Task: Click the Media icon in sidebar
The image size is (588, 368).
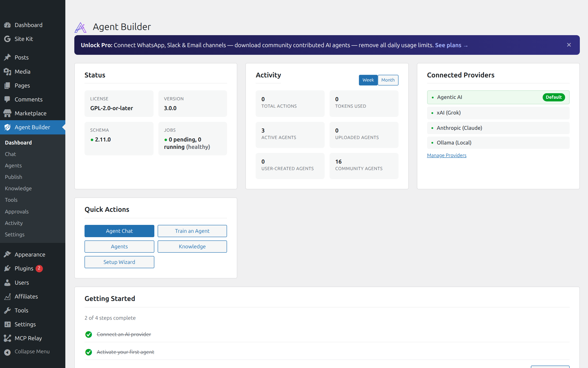Action: (7, 72)
